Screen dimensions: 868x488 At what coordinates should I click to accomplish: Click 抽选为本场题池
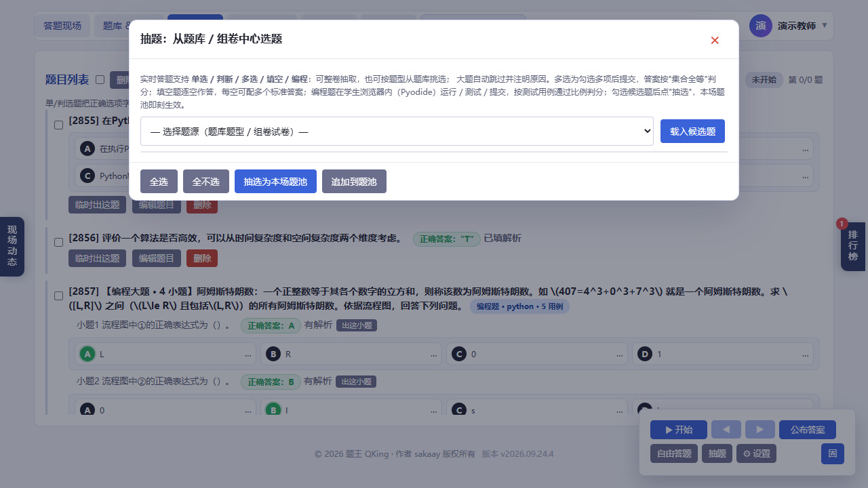[x=275, y=182]
